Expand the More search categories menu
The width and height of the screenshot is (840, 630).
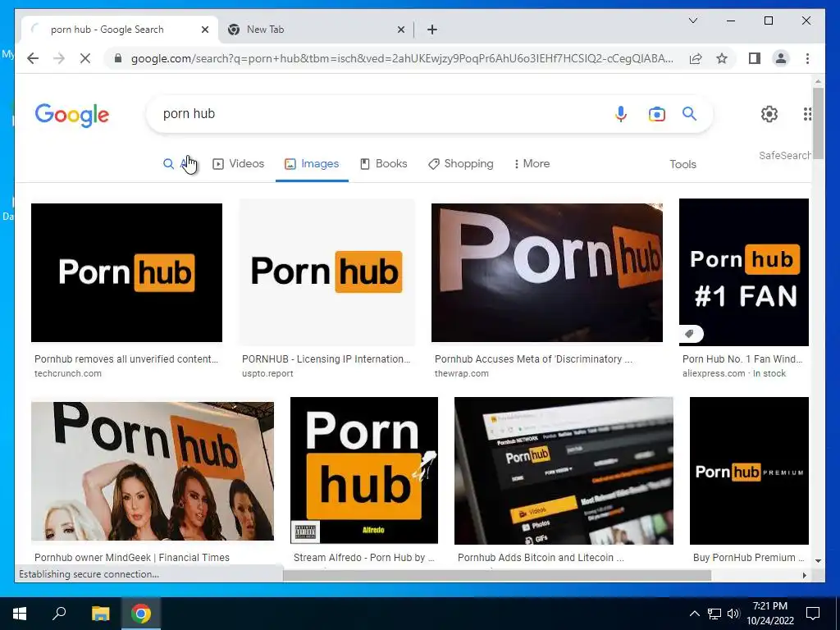(x=532, y=164)
